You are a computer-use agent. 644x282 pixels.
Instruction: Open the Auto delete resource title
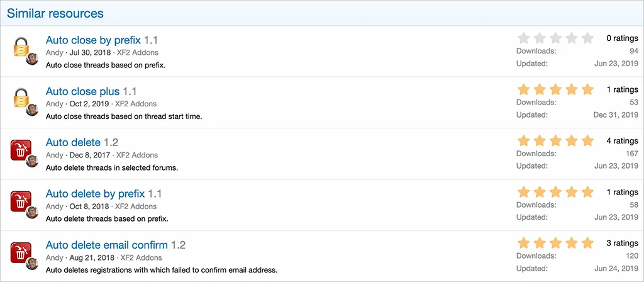pyautogui.click(x=73, y=143)
